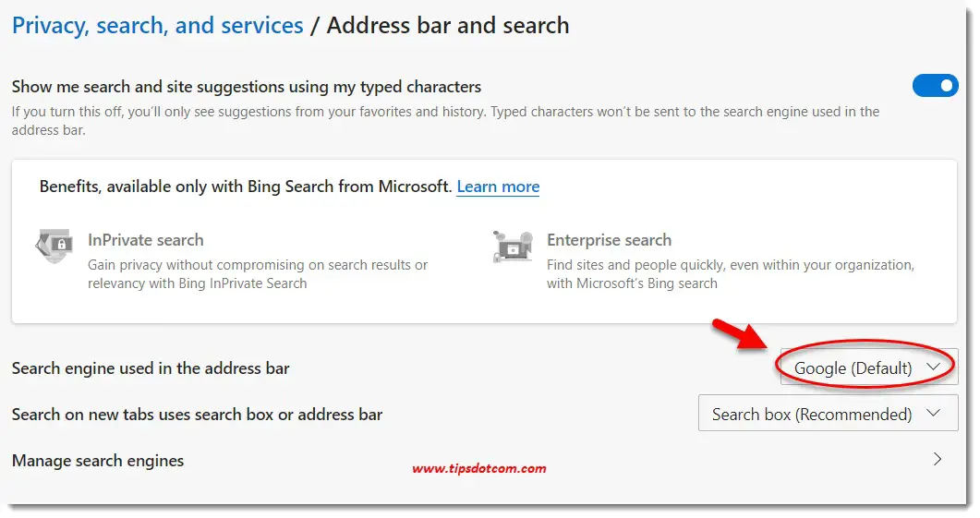Screen dimensions: 980x518
Task: Go back to Privacy, search, and services
Action: pyautogui.click(x=158, y=26)
